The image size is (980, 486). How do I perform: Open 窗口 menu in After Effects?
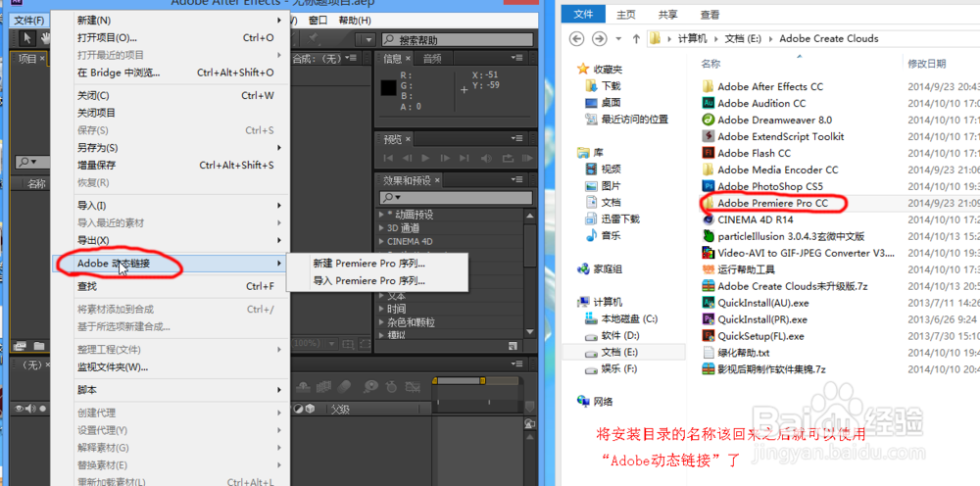pos(318,21)
